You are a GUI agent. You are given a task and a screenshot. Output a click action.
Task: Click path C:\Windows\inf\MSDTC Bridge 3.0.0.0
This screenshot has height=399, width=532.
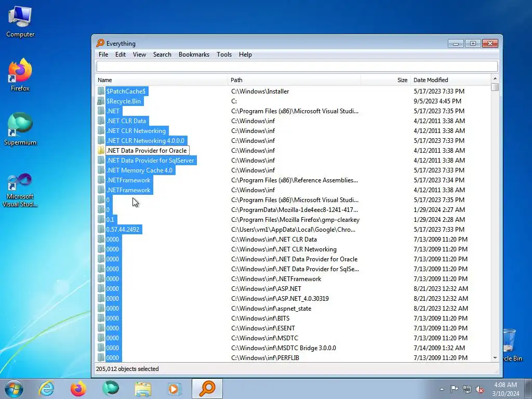click(x=284, y=348)
